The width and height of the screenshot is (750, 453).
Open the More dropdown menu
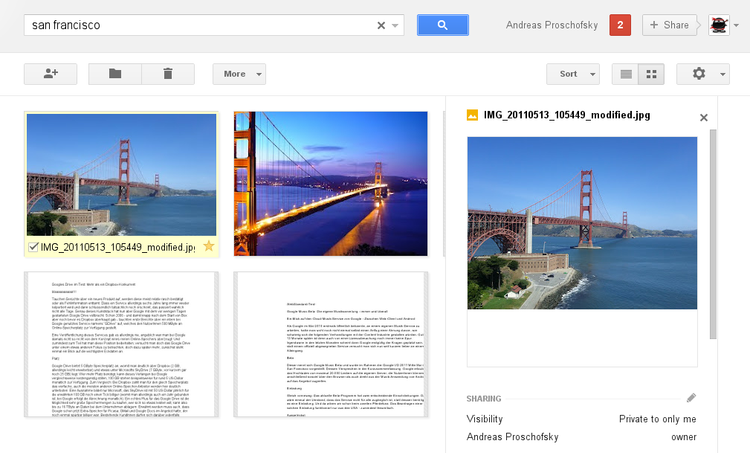tap(239, 74)
